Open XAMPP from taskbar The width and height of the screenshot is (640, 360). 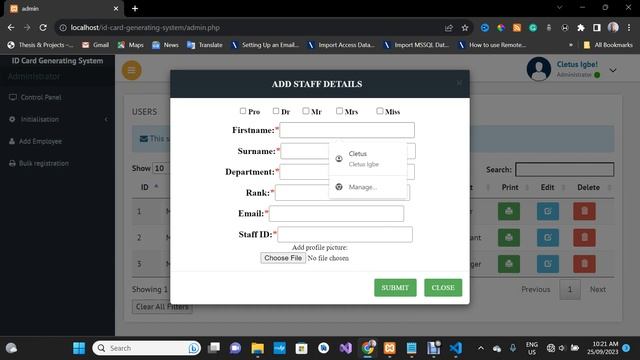(x=389, y=348)
